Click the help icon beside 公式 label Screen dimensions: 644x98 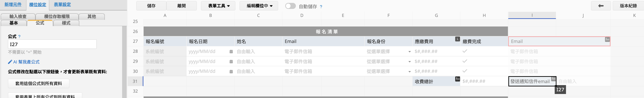19,37
